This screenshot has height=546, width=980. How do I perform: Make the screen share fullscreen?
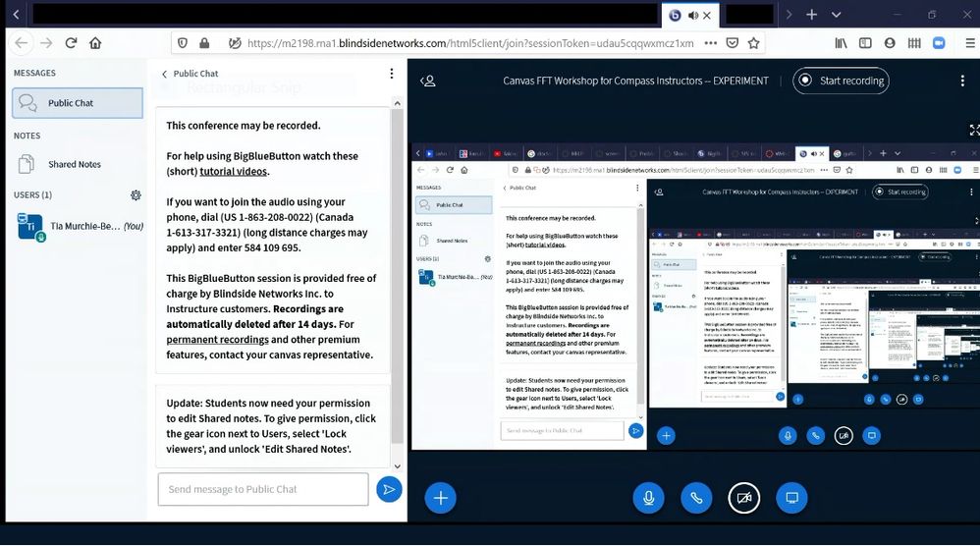click(x=974, y=130)
